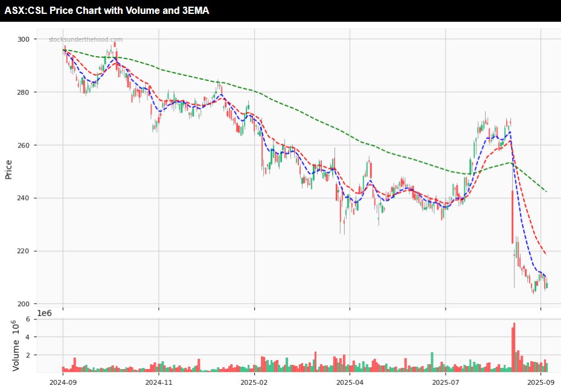561x392 pixels.
Task: Select the 2025-04 date label on x-axis
Action: (350, 382)
